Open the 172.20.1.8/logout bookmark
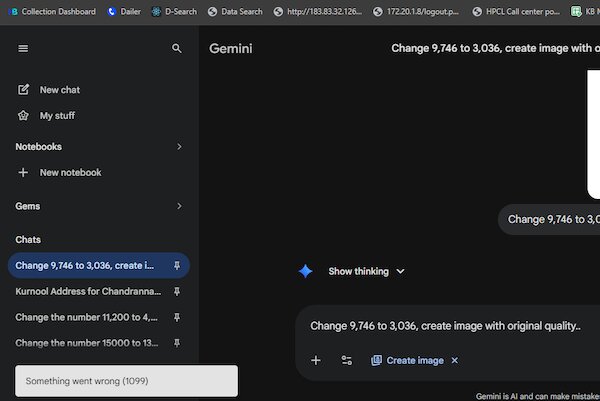600x401 pixels. pos(416,12)
